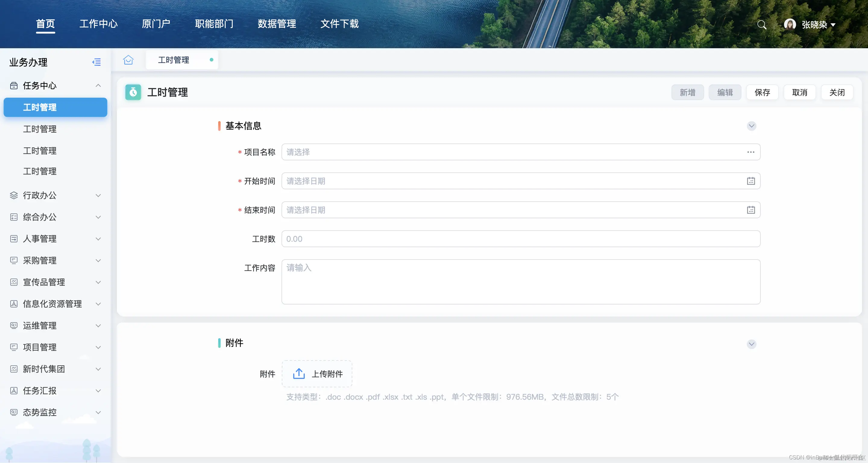Open end time calendar icon
Screen dimensions: 868x463
[751, 210]
